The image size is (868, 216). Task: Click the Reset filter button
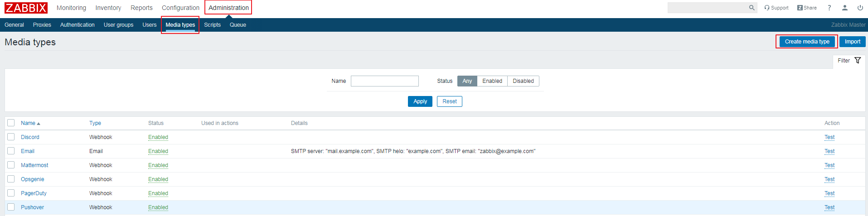click(450, 101)
